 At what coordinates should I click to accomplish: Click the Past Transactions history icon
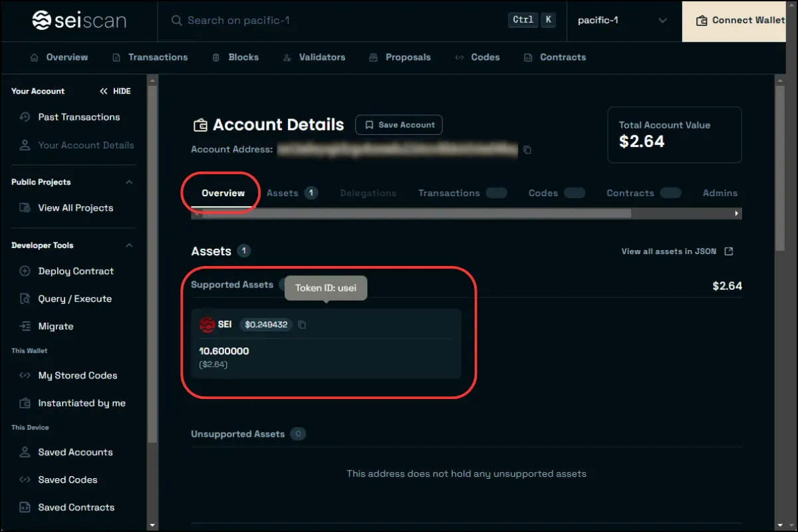point(25,117)
